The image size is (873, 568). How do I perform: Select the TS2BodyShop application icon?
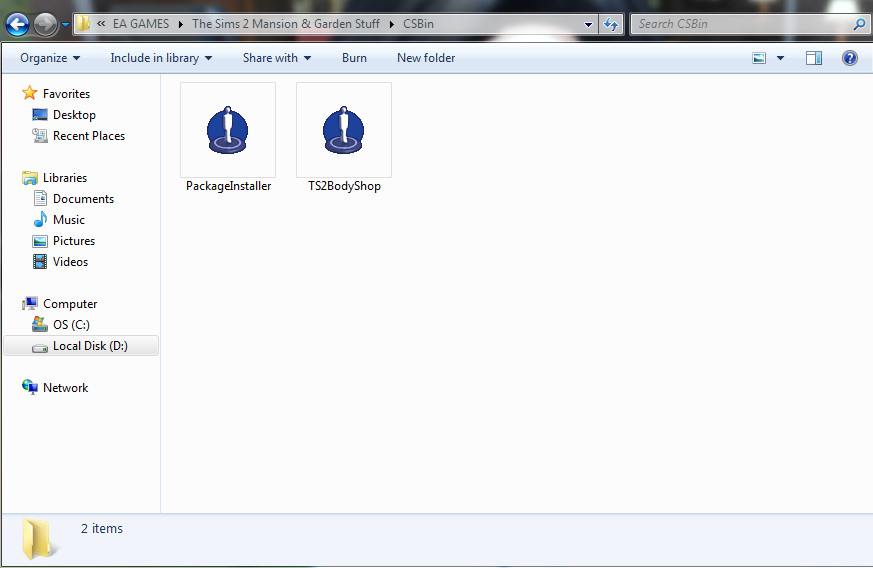344,130
